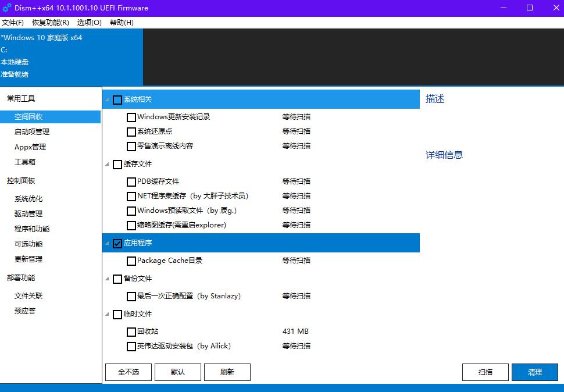Click 等待扫描 status beside 系统还原点
The image size is (564, 392).
click(297, 131)
